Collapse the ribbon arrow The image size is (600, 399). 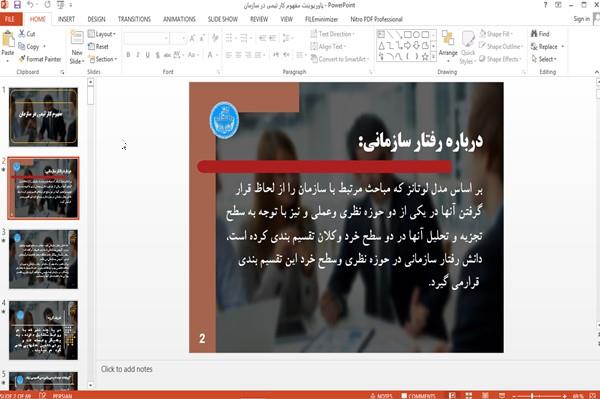click(596, 72)
